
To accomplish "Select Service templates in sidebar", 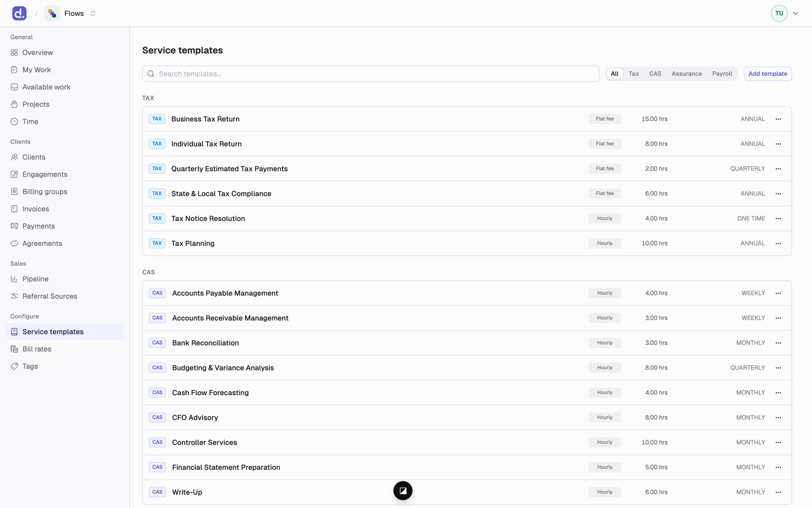I will point(65,332).
